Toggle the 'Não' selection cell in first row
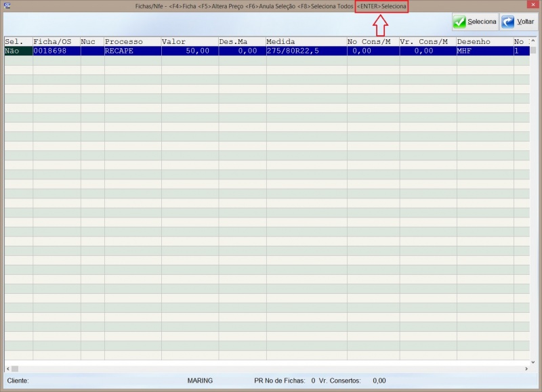542x392 pixels. 18,51
